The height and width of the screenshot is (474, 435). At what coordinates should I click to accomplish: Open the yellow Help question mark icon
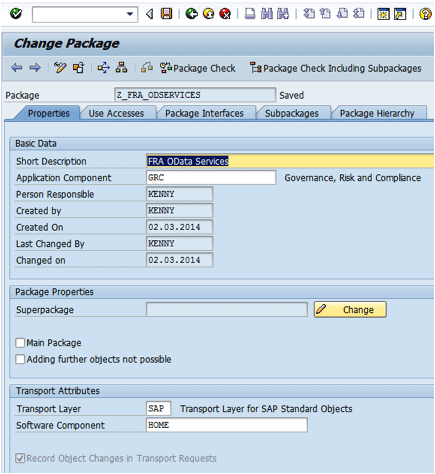point(425,14)
